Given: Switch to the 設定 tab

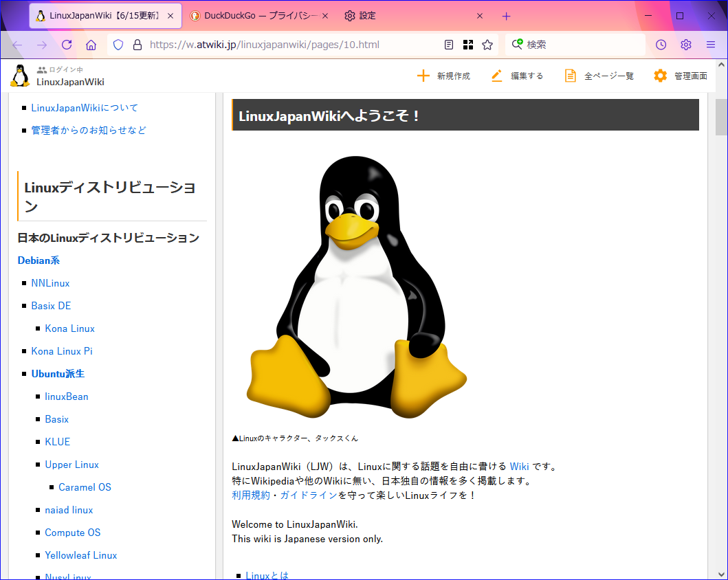Looking at the screenshot, I should pos(415,16).
